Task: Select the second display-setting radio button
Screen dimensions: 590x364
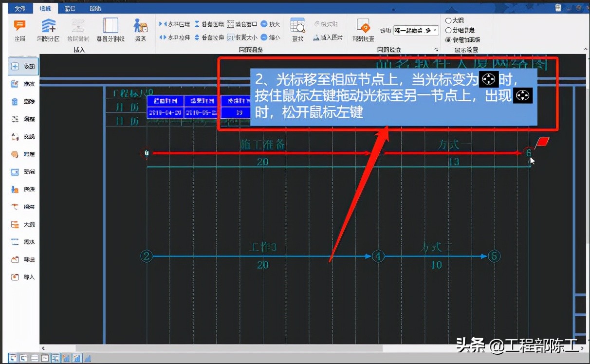Action: (448, 30)
